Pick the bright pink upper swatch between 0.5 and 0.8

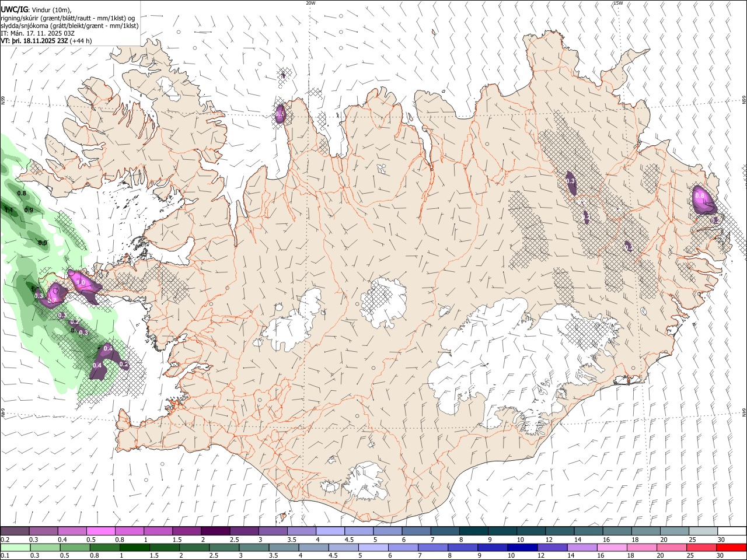(x=100, y=531)
